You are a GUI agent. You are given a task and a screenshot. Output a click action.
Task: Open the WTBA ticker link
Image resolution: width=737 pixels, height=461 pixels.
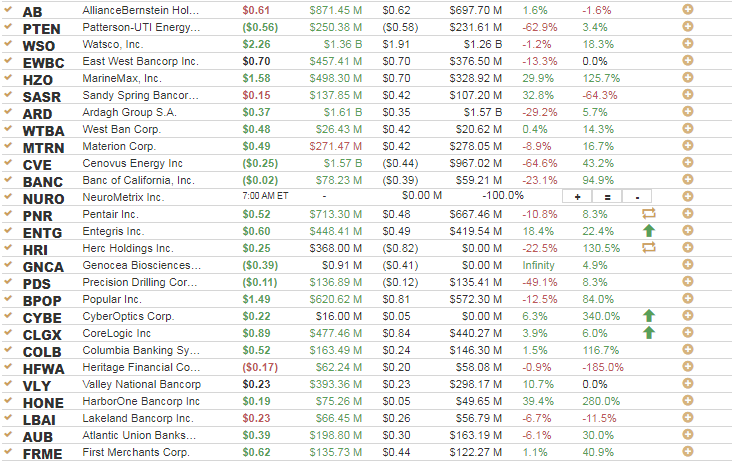(x=43, y=131)
